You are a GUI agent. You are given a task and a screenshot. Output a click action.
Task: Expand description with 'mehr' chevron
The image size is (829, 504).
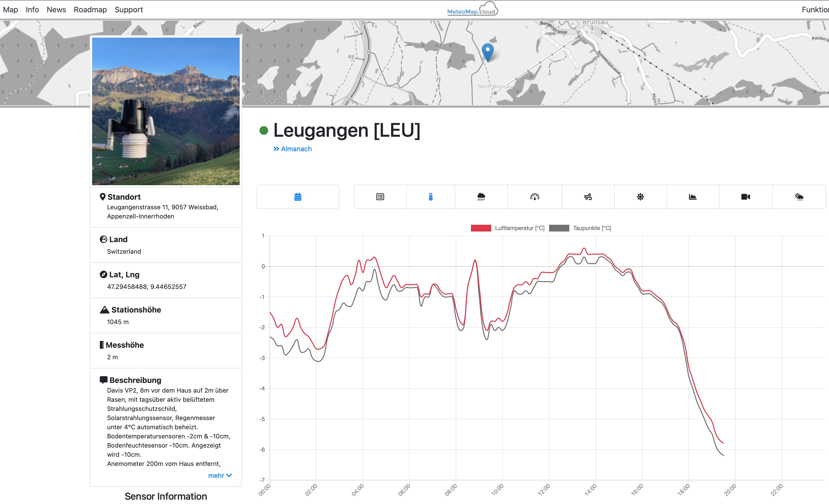click(x=220, y=475)
